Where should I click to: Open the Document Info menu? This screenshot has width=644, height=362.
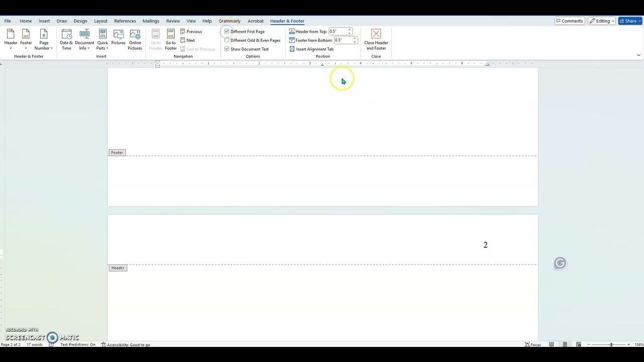coord(85,39)
